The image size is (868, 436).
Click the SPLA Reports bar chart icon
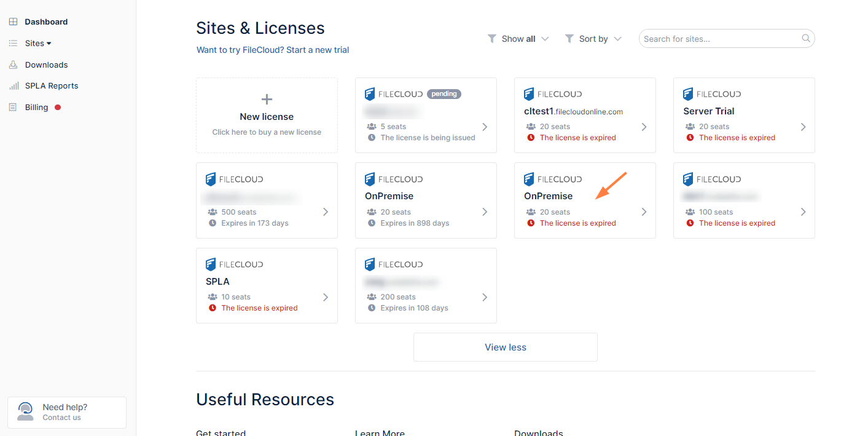13,86
